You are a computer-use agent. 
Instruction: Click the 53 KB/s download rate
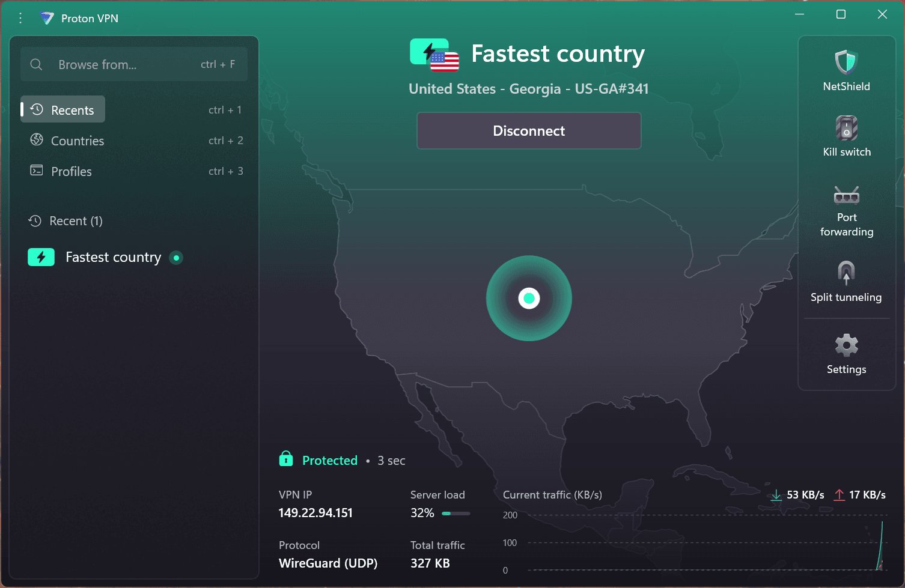pos(805,495)
